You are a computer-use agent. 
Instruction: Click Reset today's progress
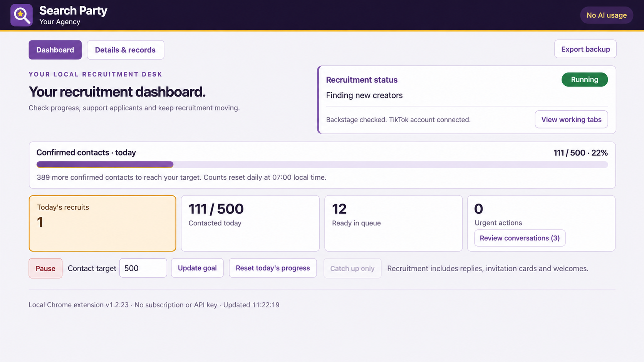point(273,268)
